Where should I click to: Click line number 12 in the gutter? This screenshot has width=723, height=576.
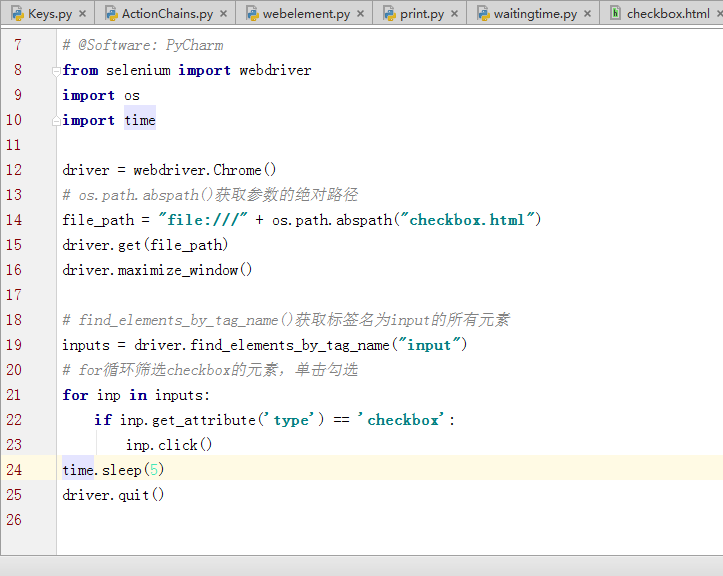point(14,170)
